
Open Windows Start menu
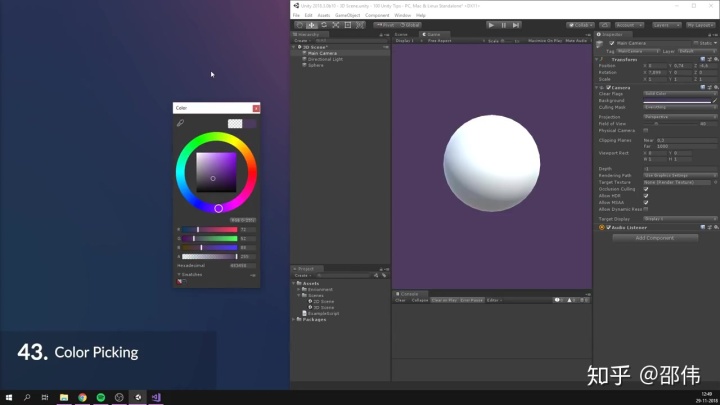click(x=9, y=397)
